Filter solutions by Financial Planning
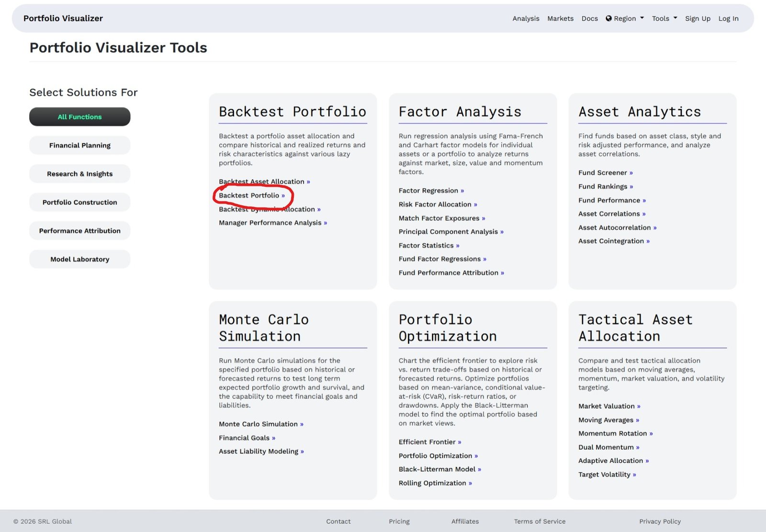Image resolution: width=766 pixels, height=532 pixels. 80,145
